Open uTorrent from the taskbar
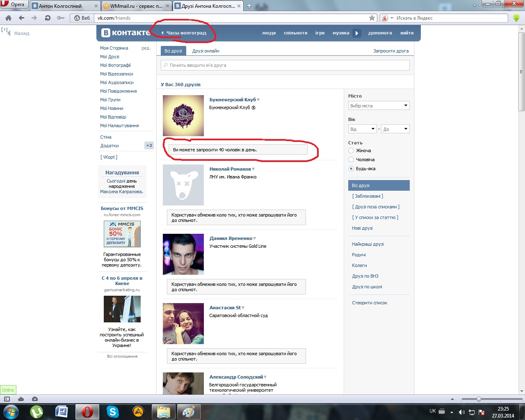The height and width of the screenshot is (420, 525). pyautogui.click(x=37, y=411)
